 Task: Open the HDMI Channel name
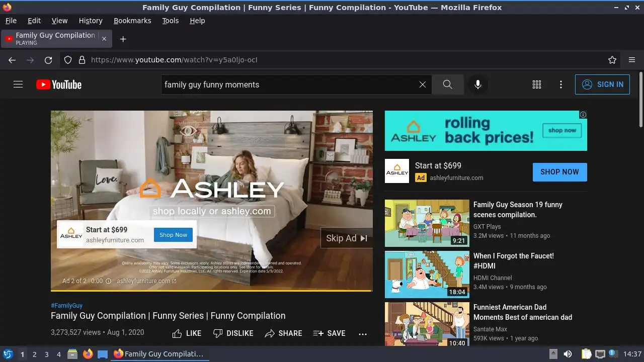coord(493,278)
